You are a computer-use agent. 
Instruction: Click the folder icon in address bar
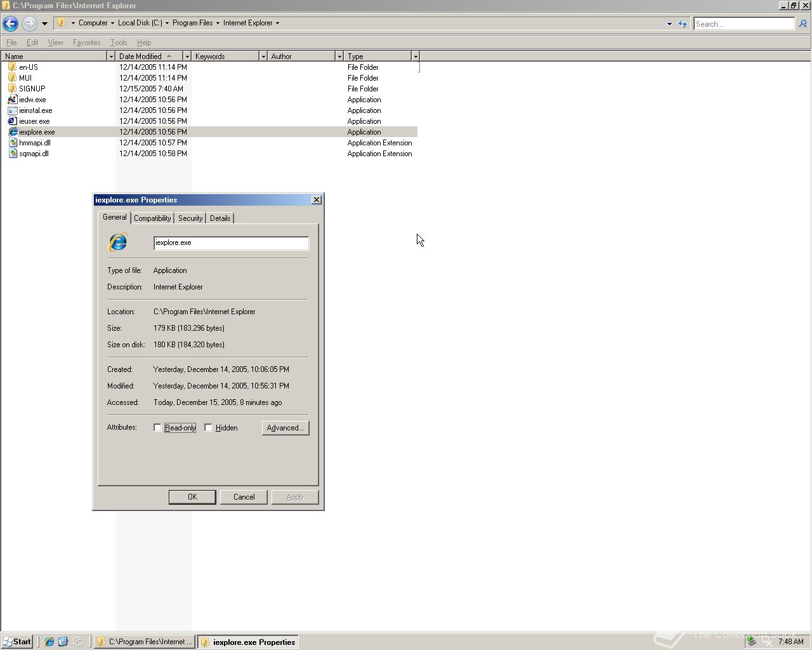[62, 23]
